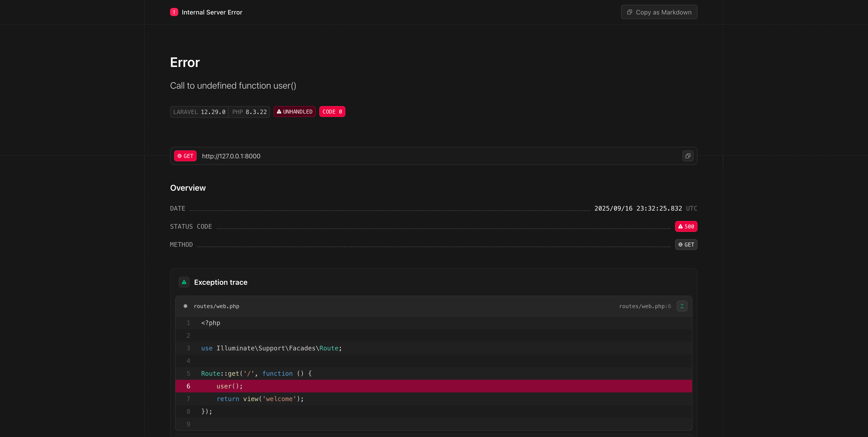Screen dimensions: 868x437
Task: Click the routes/web.php:6 file link
Action: 645,306
